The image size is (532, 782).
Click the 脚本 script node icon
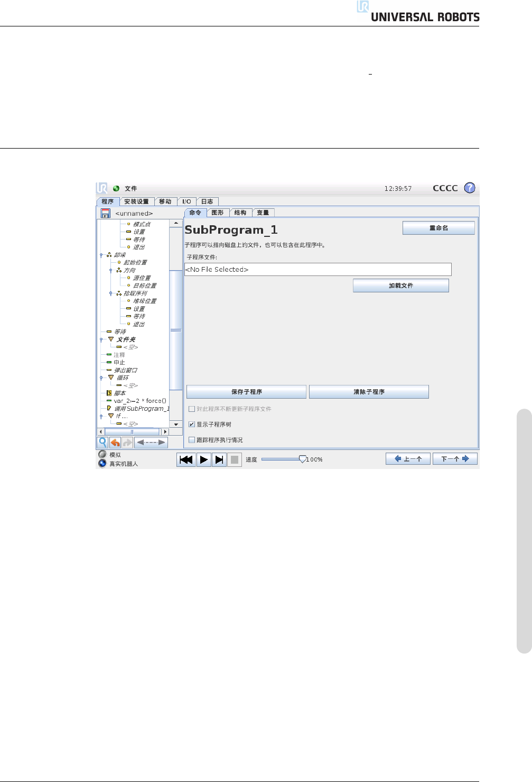(x=109, y=393)
